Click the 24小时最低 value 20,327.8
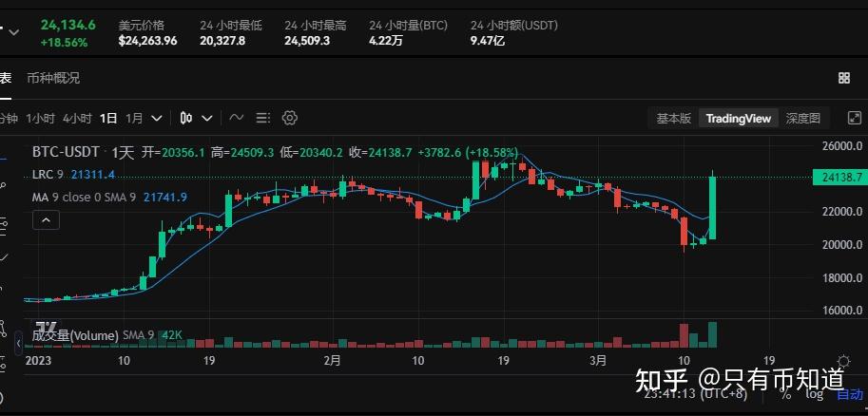The height and width of the screenshot is (416, 868). pos(222,41)
